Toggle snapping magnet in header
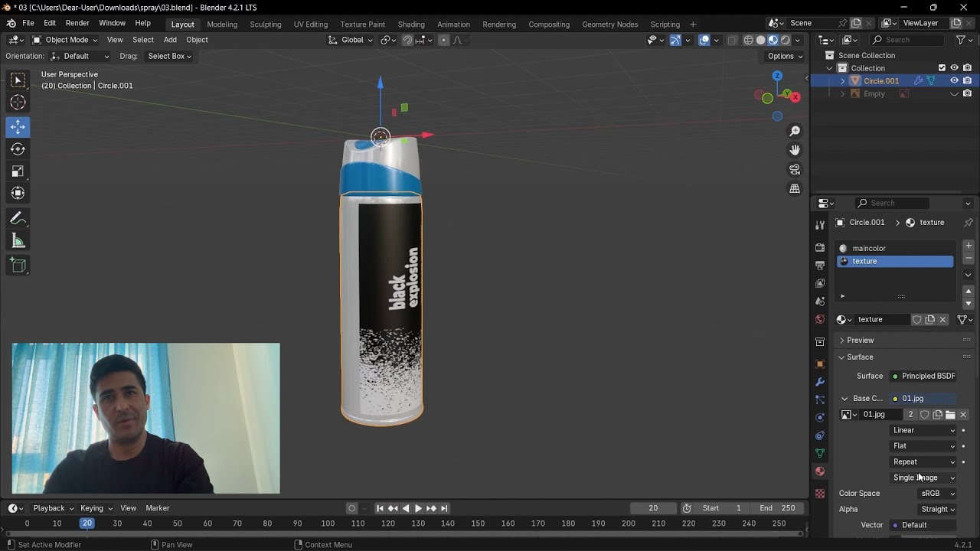This screenshot has height=551, width=980. pyautogui.click(x=407, y=40)
